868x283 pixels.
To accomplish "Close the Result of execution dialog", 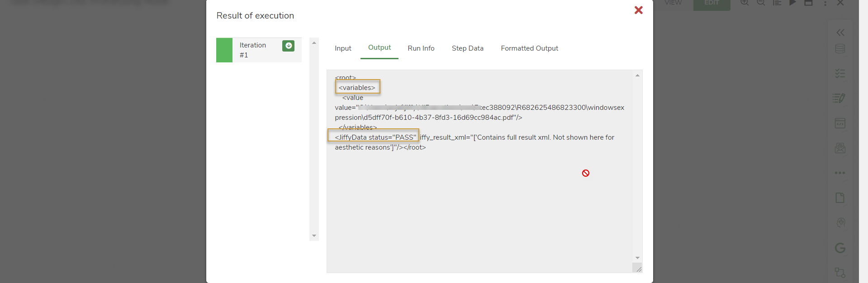I will (638, 10).
